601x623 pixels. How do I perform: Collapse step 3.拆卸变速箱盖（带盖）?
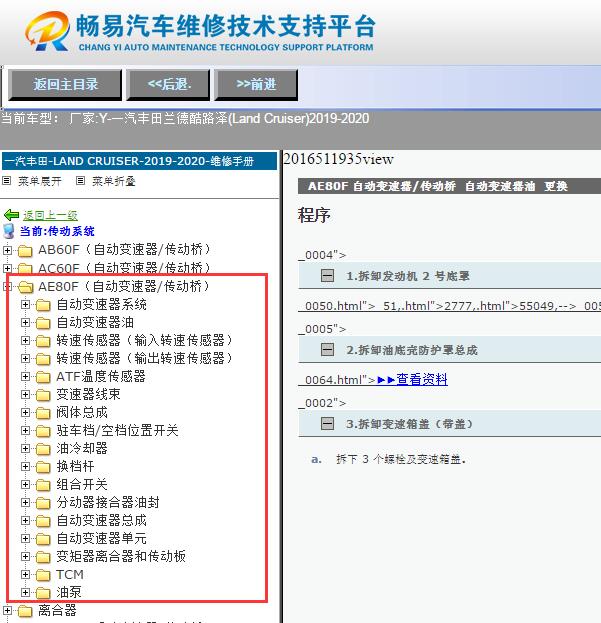tap(327, 424)
